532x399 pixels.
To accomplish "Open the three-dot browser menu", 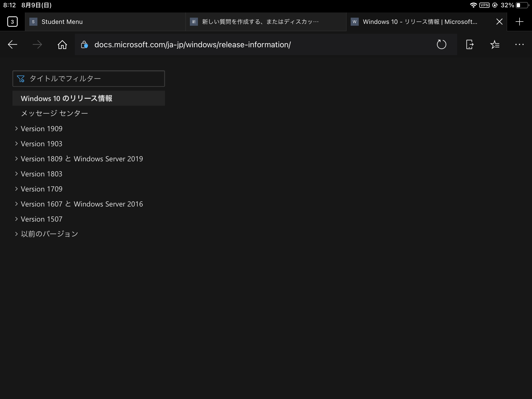I will pyautogui.click(x=519, y=45).
